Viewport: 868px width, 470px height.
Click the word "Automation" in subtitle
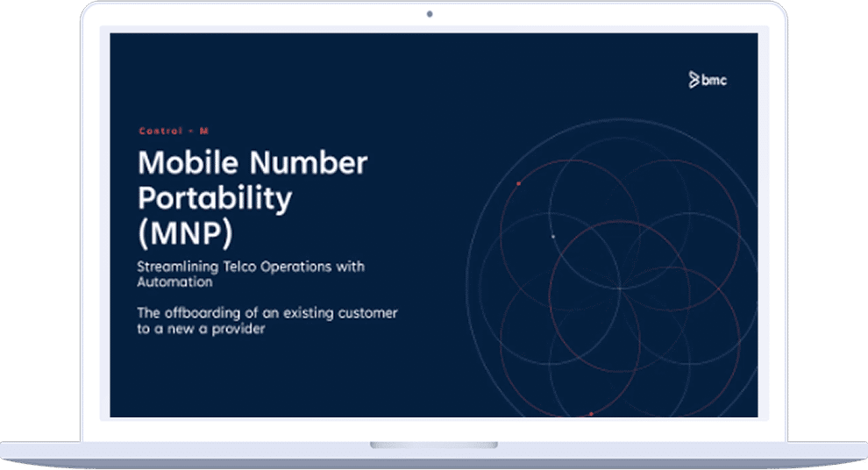click(174, 282)
